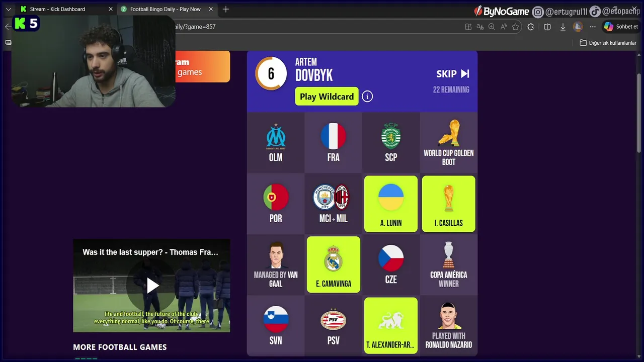
Task: Open the Copilot Sohbet et button
Action: click(621, 27)
